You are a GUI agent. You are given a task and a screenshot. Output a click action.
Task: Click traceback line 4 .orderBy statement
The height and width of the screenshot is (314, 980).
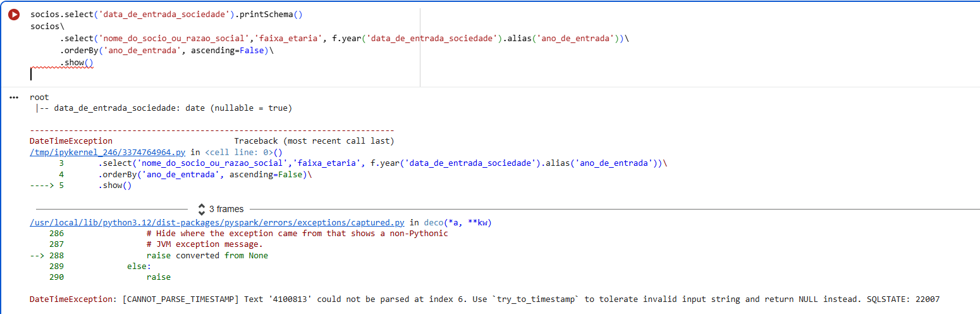(x=185, y=174)
